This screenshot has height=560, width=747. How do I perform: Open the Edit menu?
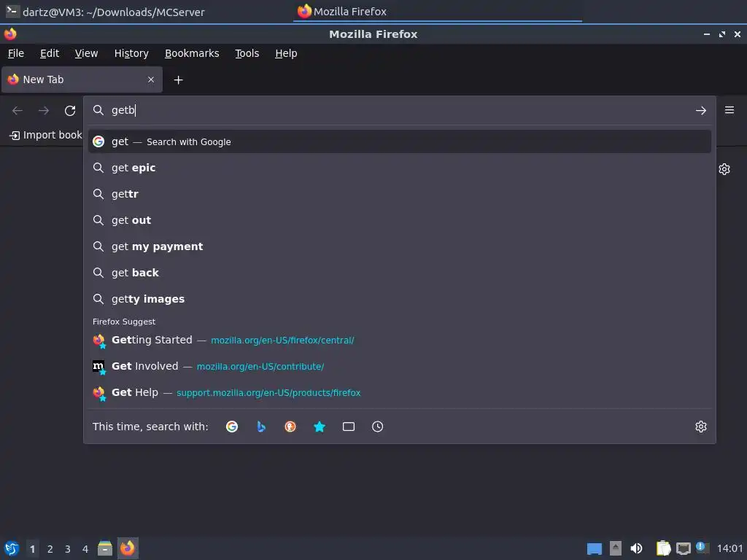(50, 53)
